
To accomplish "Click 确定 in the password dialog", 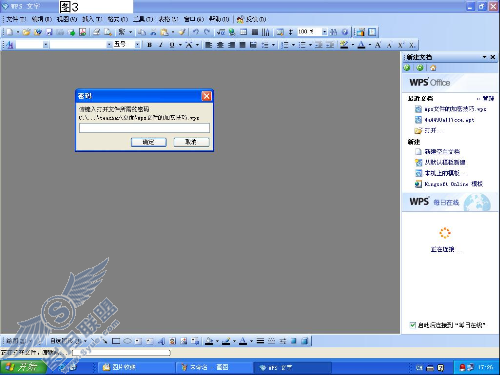I will [149, 142].
